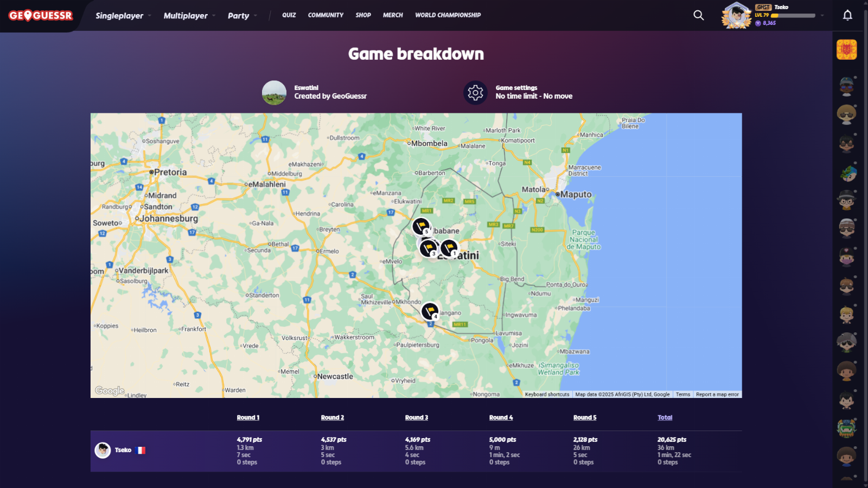Screen dimensions: 868x488
Task: Select the Round 1 link
Action: (x=248, y=418)
